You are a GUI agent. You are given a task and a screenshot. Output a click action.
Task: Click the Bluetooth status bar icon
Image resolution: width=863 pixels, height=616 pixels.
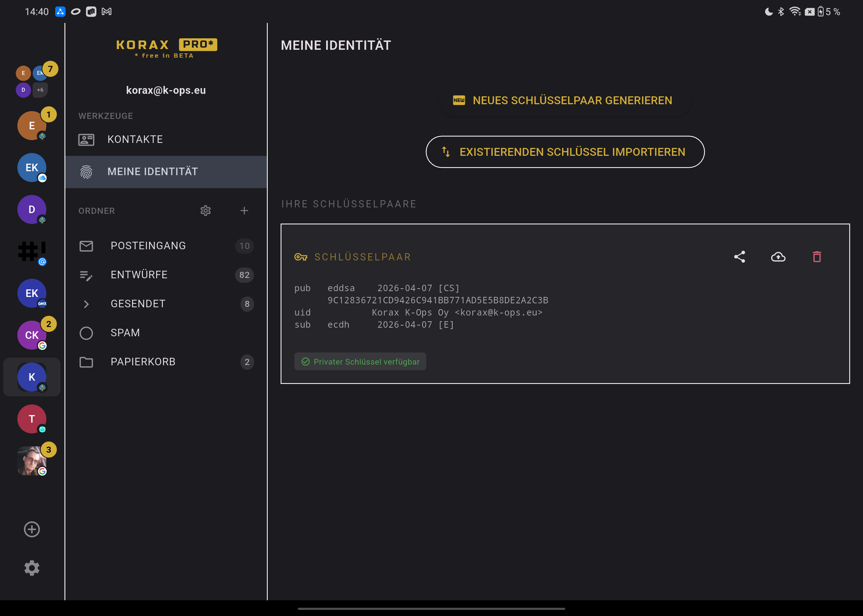point(781,12)
